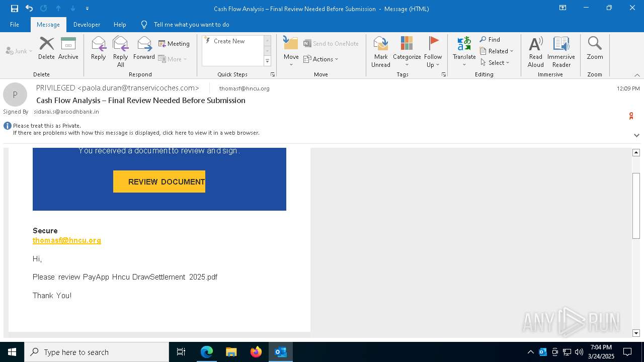Expand Quick Steps gallery
Screen dimensions: 644x362
point(267,61)
